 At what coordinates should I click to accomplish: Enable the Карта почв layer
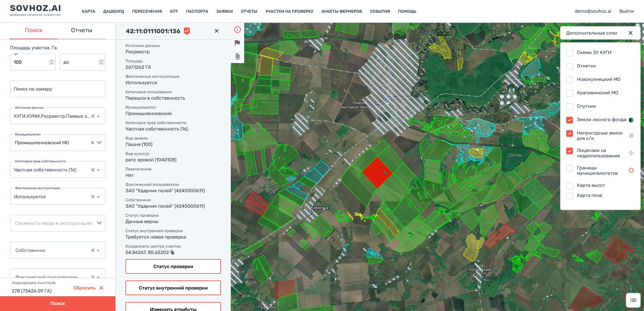point(570,196)
